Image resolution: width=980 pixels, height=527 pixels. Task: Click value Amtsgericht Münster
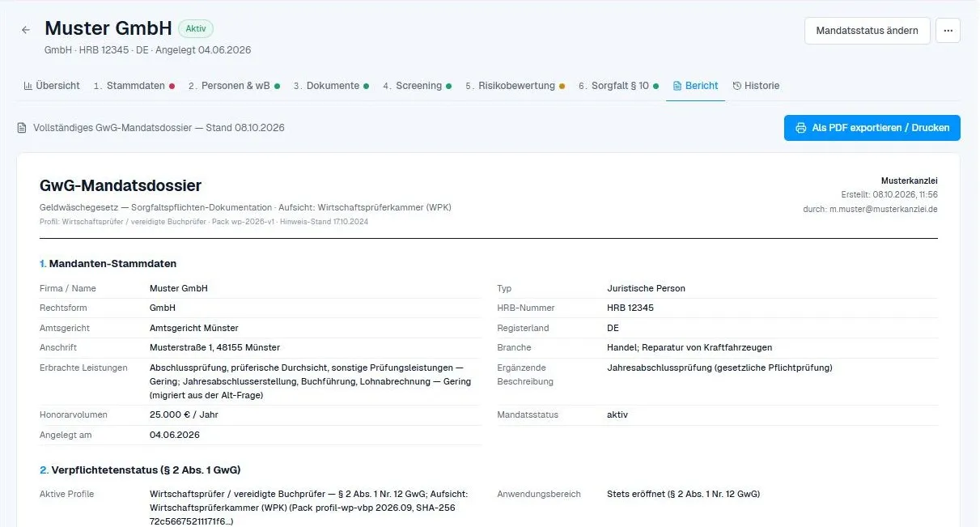coord(194,328)
